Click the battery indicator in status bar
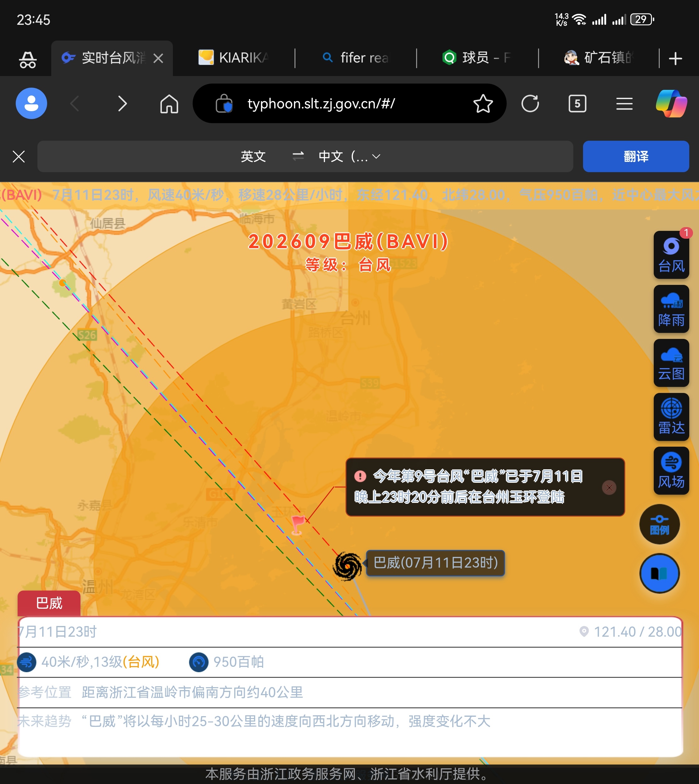Viewport: 699px width, 784px height. click(x=642, y=19)
